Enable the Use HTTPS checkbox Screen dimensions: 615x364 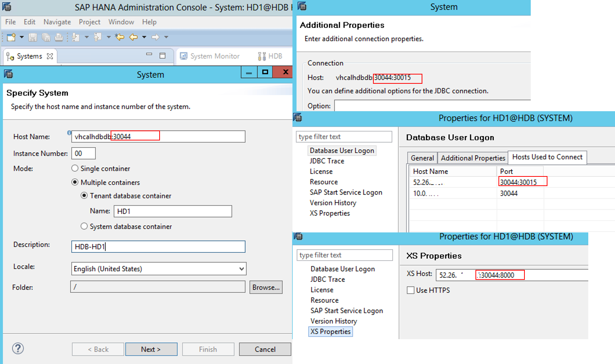click(410, 290)
